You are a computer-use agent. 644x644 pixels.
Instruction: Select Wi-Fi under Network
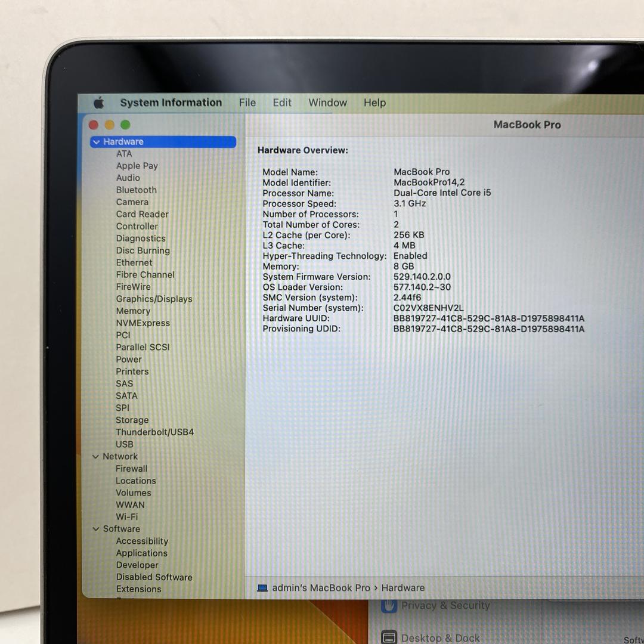tap(126, 516)
